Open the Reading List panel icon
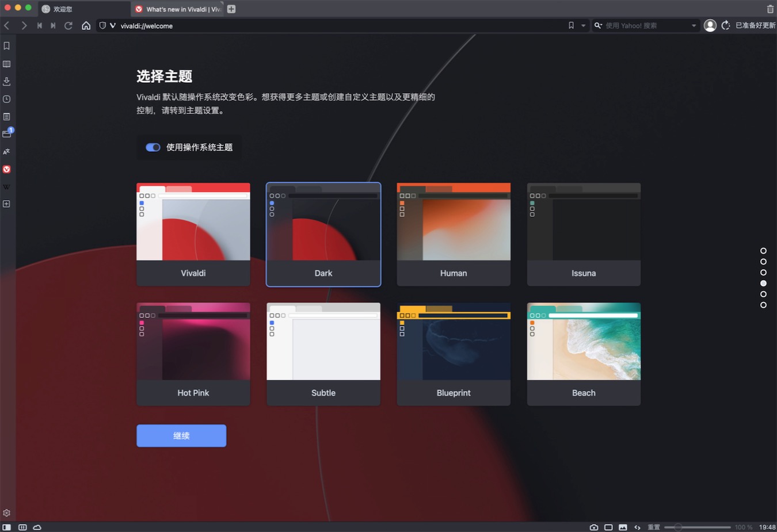The height and width of the screenshot is (532, 777). (x=7, y=64)
